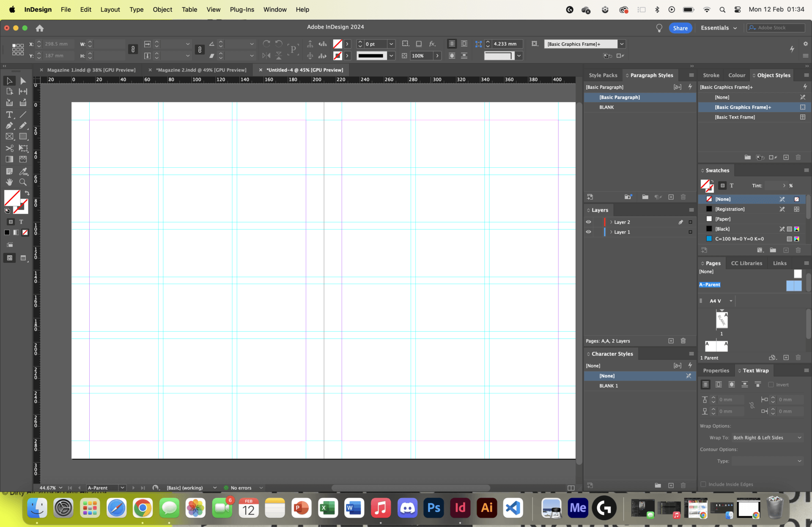Screen dimensions: 812x527
Task: Select the [Registration] swatch
Action: click(x=730, y=209)
